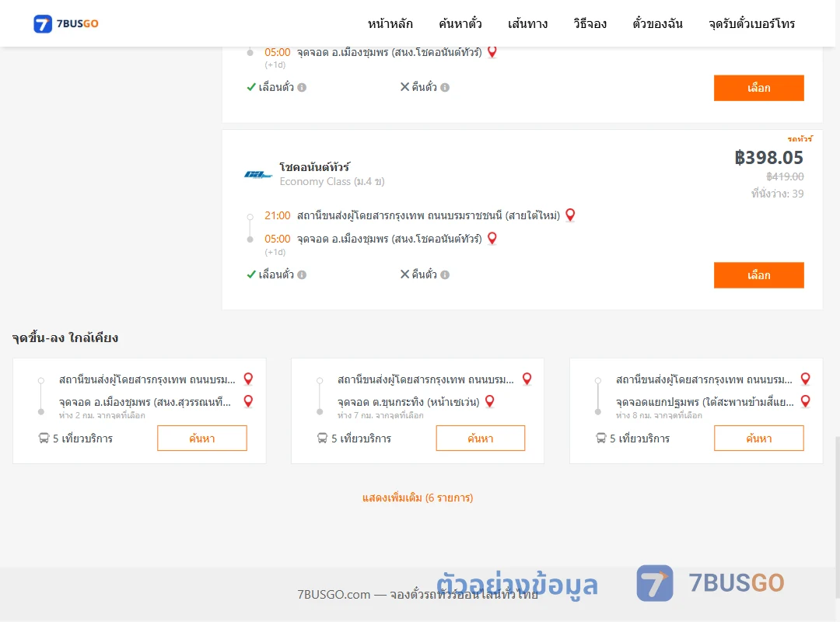840x622 pixels.
Task: Click bus icon in the สนง.สุวรรณนที card
Action: point(44,439)
